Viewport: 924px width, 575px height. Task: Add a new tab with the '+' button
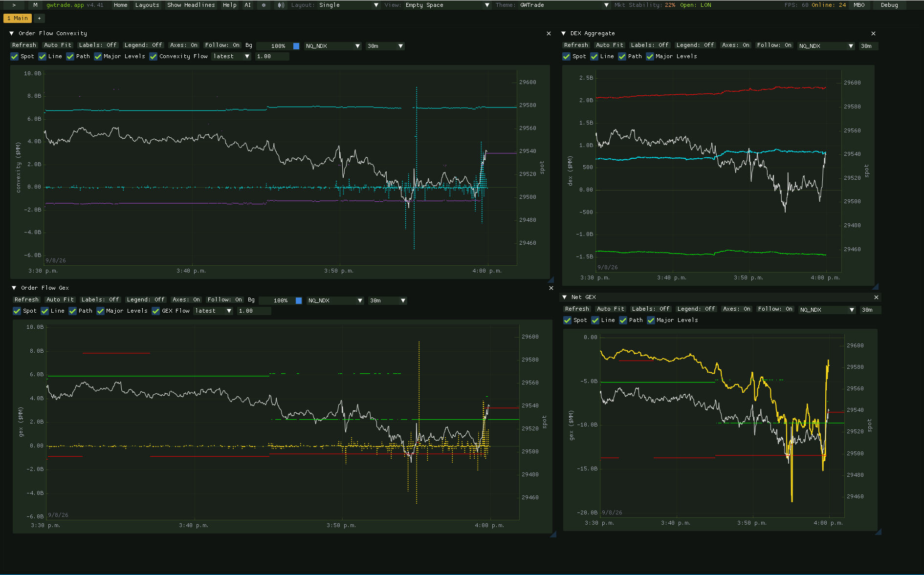tap(39, 18)
